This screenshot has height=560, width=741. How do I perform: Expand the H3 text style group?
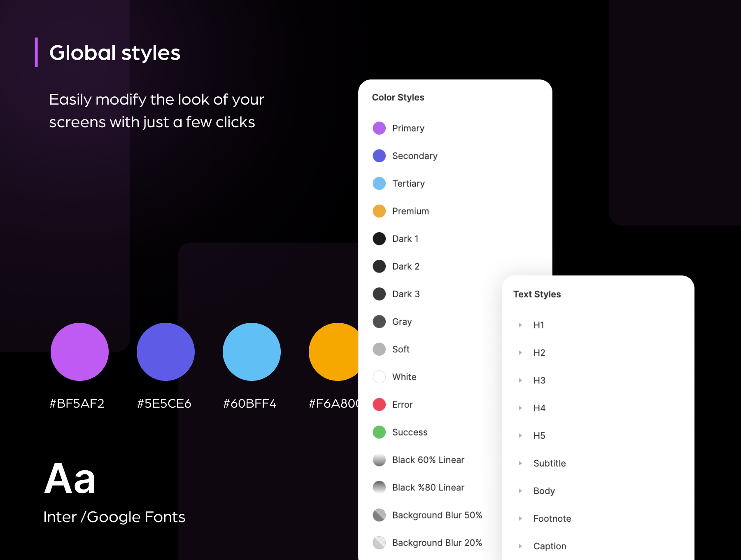click(520, 380)
